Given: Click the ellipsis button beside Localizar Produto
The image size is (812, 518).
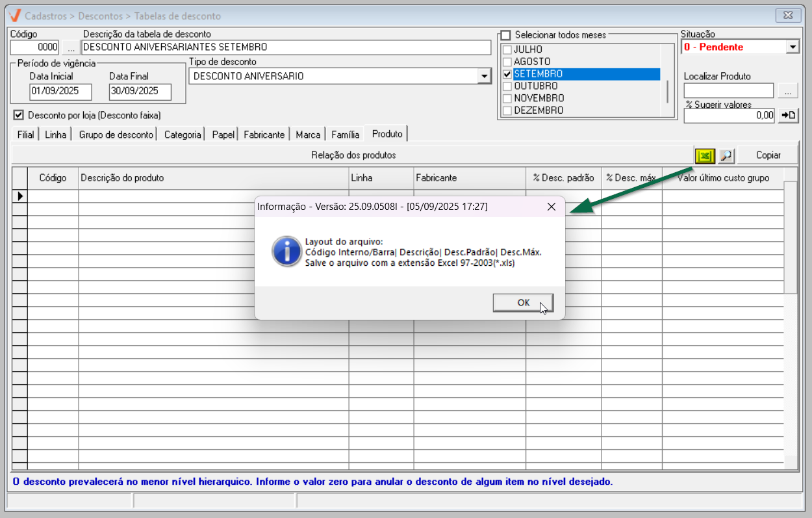Looking at the screenshot, I should tap(787, 92).
